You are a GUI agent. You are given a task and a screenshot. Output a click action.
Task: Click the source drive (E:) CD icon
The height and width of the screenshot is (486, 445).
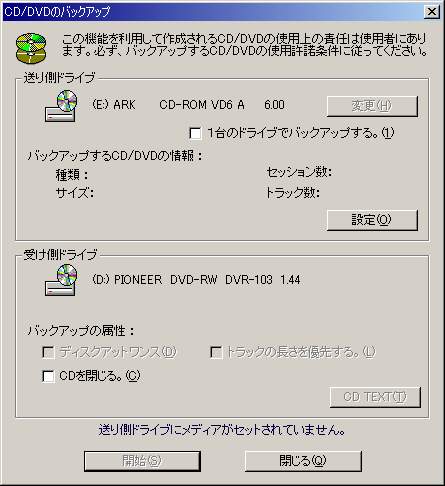pyautogui.click(x=61, y=106)
